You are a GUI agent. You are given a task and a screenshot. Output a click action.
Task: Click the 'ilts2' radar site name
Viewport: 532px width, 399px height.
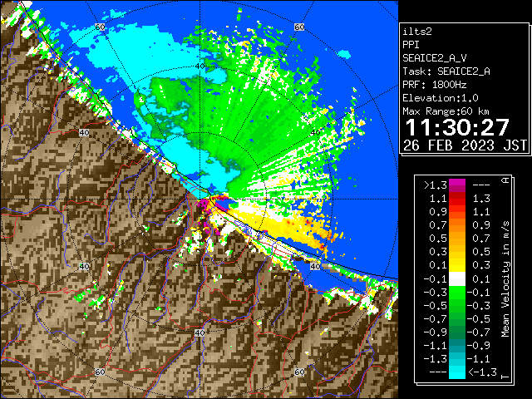(417, 32)
